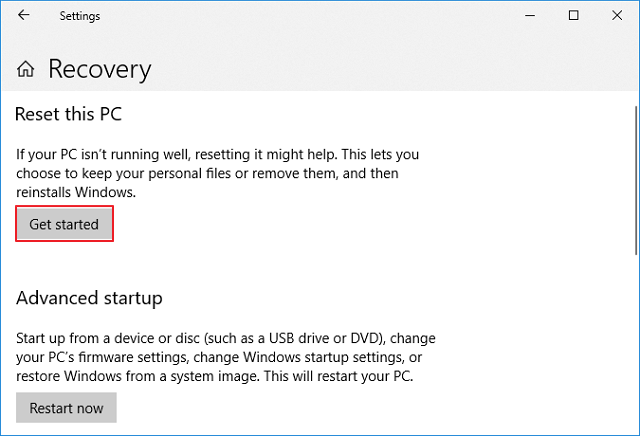
Task: Go back using the back arrow
Action: pyautogui.click(x=24, y=16)
